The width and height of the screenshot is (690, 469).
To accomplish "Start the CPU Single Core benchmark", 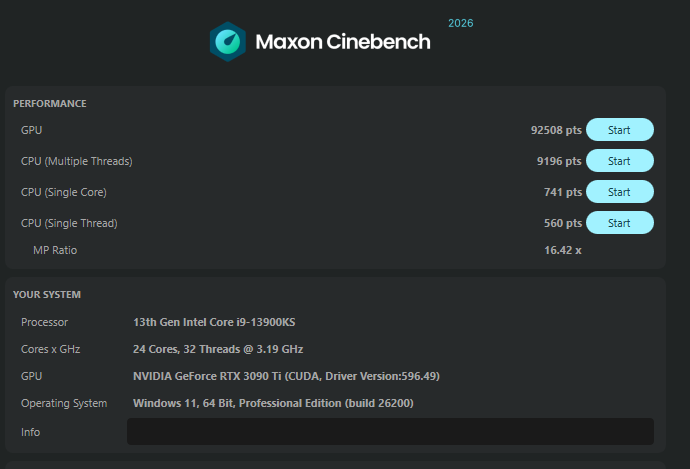I will (x=620, y=192).
